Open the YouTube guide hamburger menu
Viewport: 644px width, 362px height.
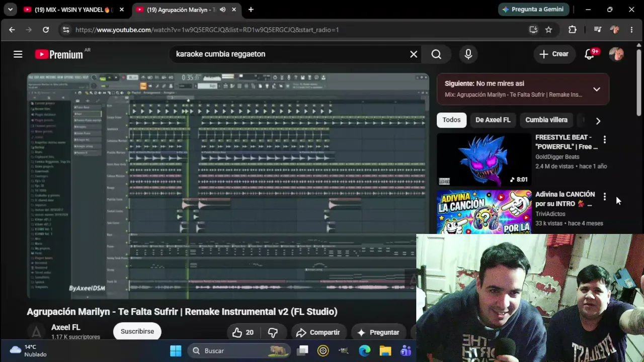coord(18,54)
